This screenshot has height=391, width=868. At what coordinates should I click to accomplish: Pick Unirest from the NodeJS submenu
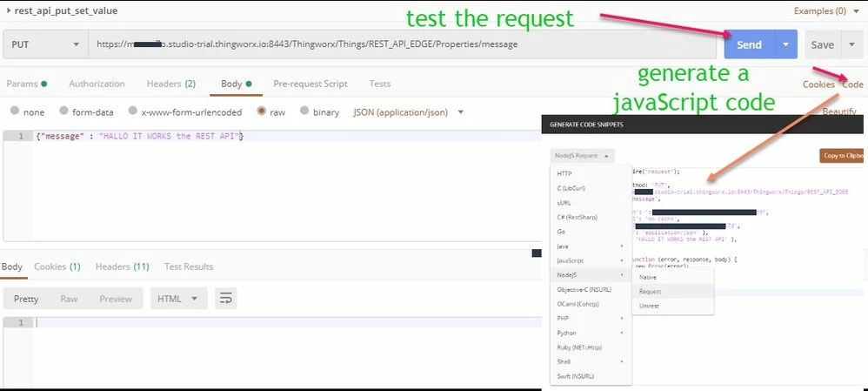point(672,306)
